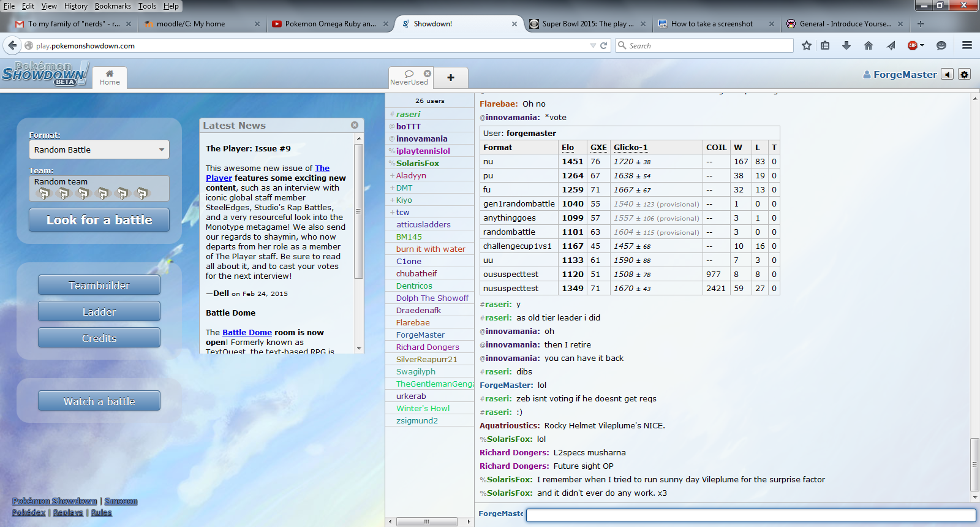Open the Battle Dome link
The width and height of the screenshot is (980, 527).
click(247, 332)
